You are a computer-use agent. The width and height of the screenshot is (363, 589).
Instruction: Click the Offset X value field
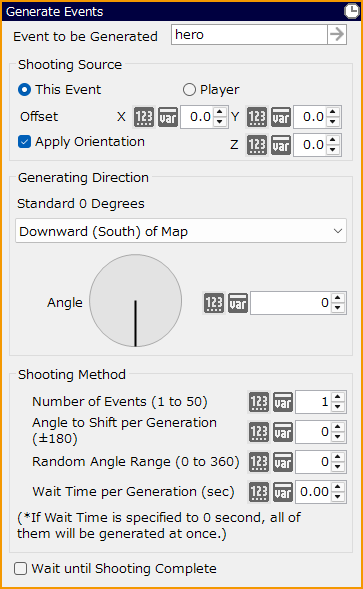pos(197,117)
